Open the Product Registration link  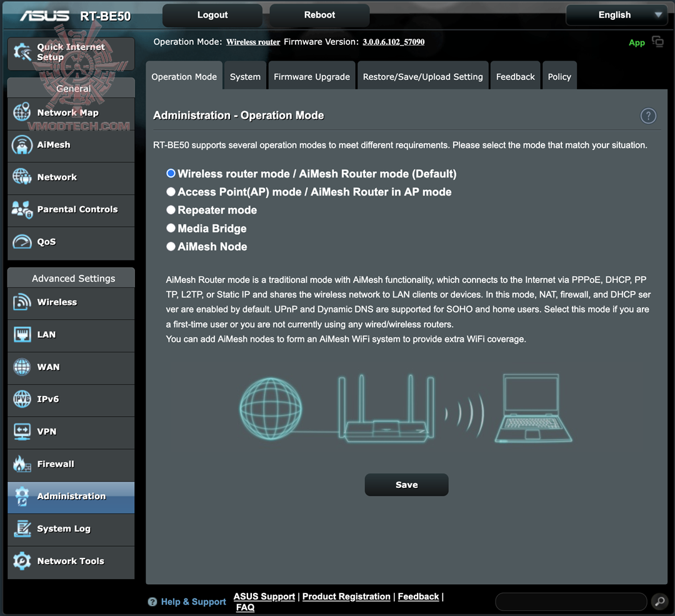(x=346, y=597)
